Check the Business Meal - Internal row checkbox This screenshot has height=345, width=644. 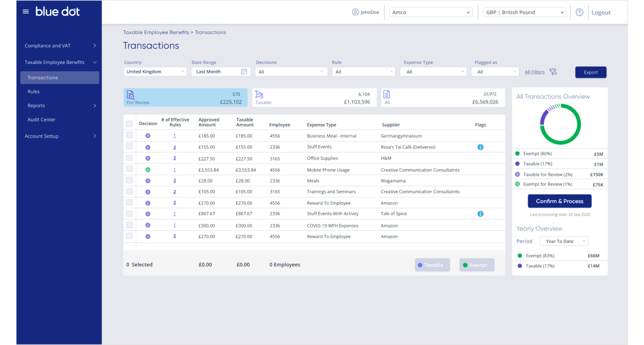[x=129, y=135]
